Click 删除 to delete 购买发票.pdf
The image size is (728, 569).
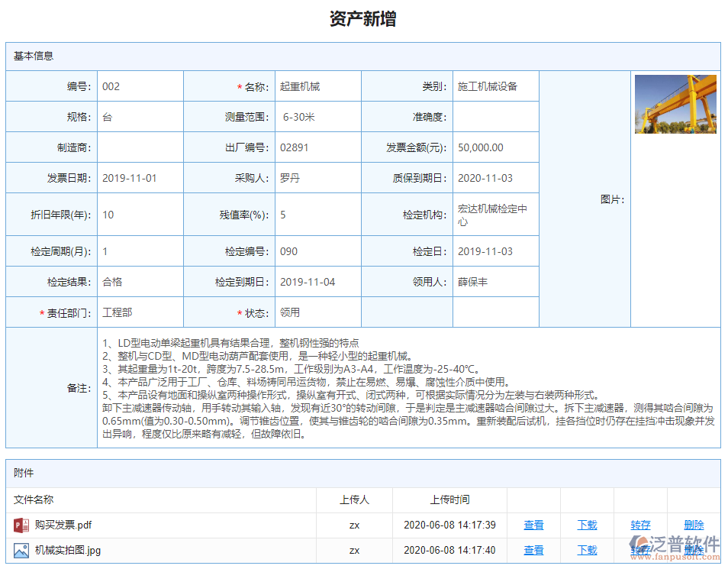[x=694, y=525]
